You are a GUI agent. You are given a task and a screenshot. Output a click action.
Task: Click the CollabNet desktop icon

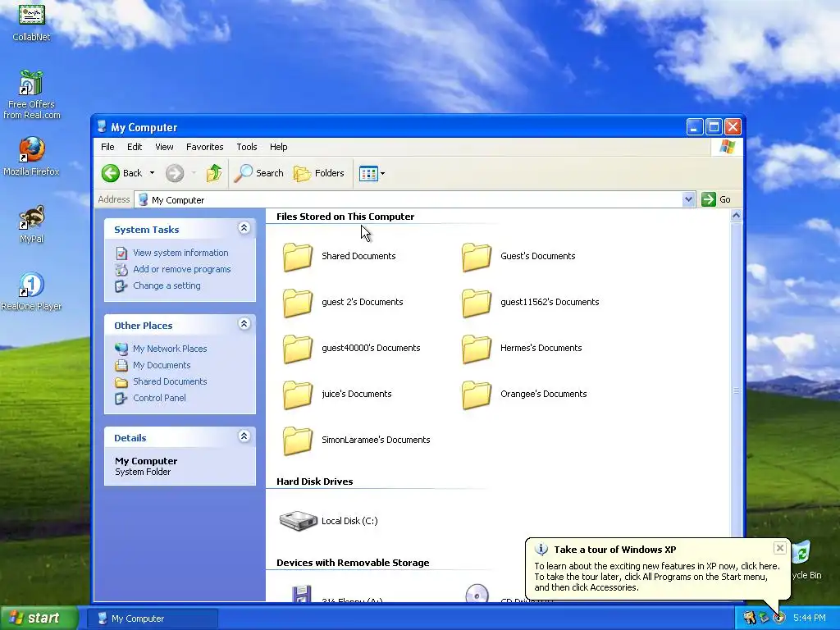pyautogui.click(x=32, y=15)
